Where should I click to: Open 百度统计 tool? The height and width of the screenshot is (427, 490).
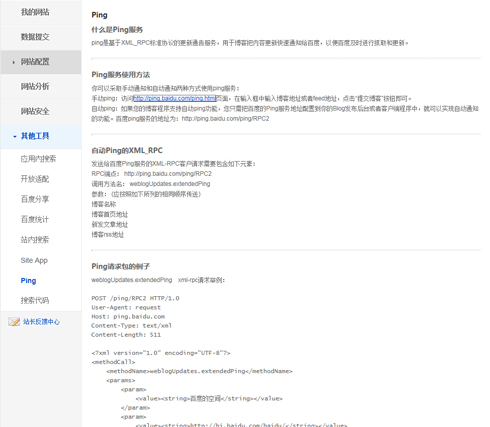(35, 219)
